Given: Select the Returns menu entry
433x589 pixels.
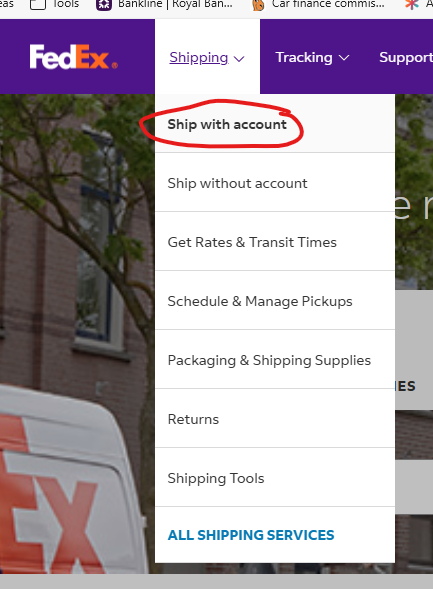Looking at the screenshot, I should pyautogui.click(x=193, y=419).
